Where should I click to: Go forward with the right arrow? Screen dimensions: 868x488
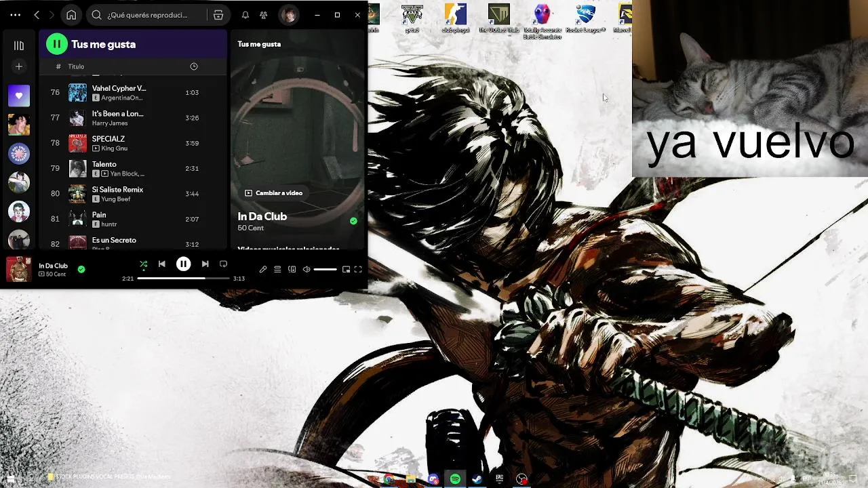(52, 15)
